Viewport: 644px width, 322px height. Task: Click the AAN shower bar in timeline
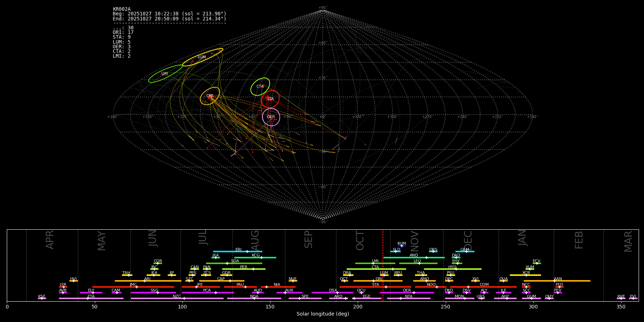[x=557, y=281]
